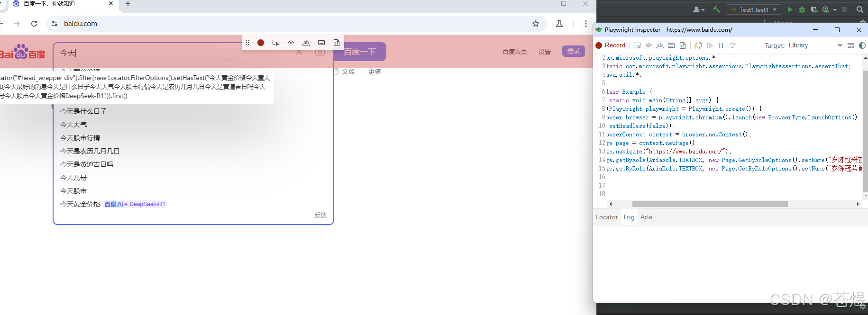Open Test1.test1 run configuration dropdown
This screenshot has height=315, width=868.
click(x=754, y=9)
